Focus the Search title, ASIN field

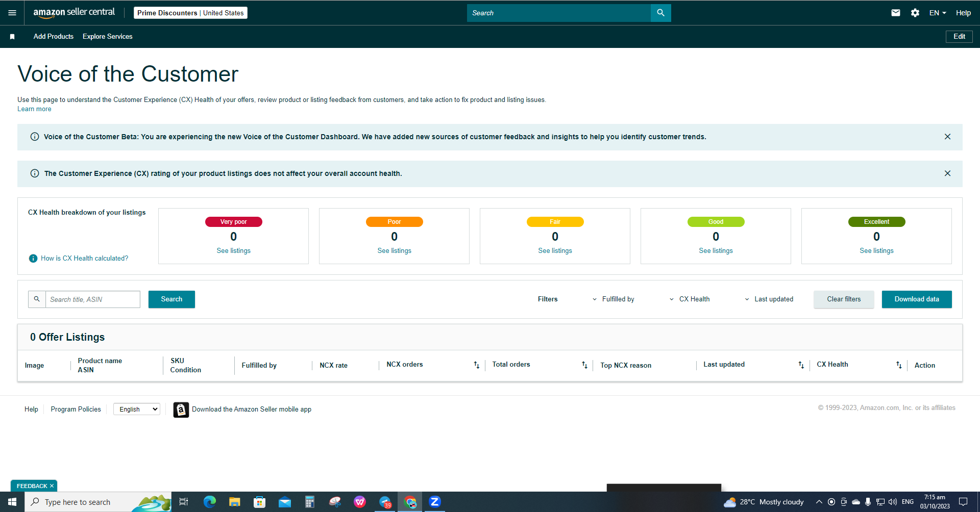93,299
